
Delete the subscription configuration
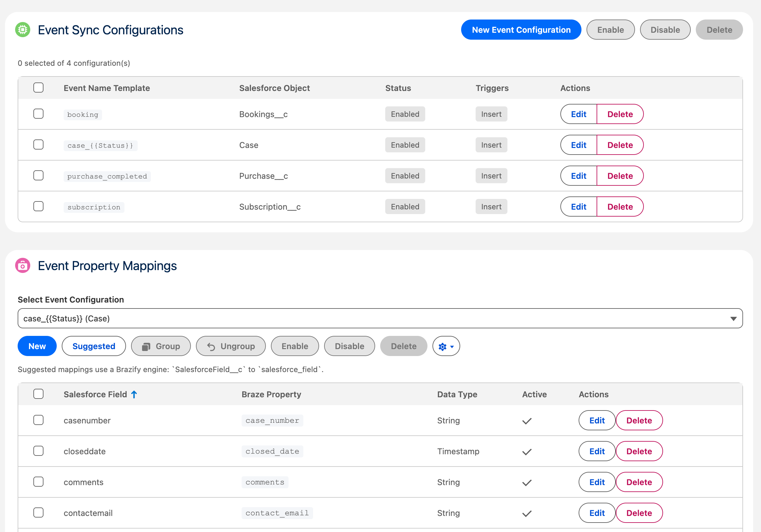(620, 207)
